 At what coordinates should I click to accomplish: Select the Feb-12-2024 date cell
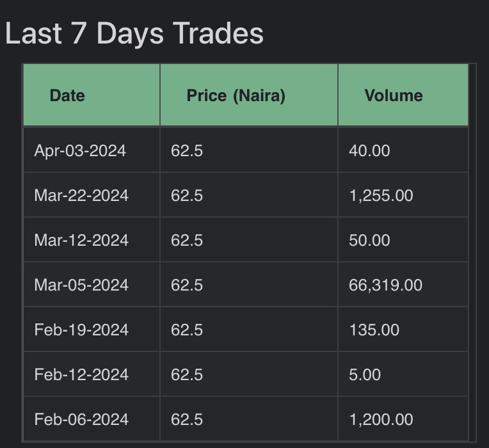pyautogui.click(x=81, y=374)
